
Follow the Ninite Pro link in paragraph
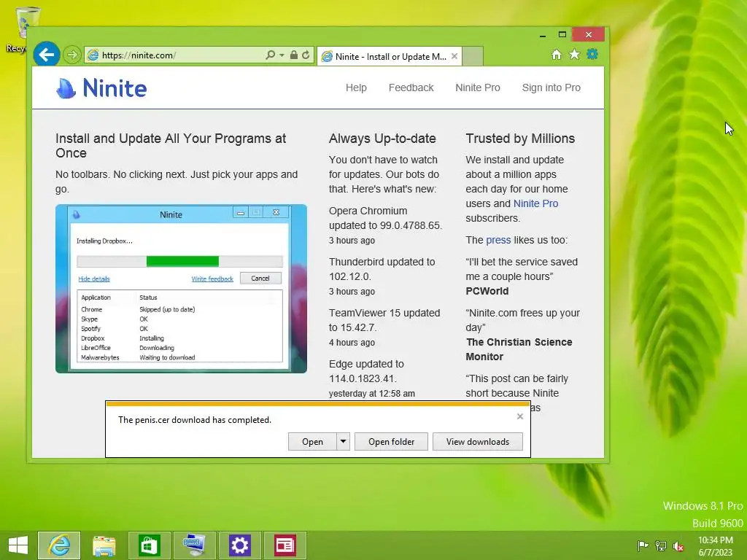pyautogui.click(x=535, y=203)
